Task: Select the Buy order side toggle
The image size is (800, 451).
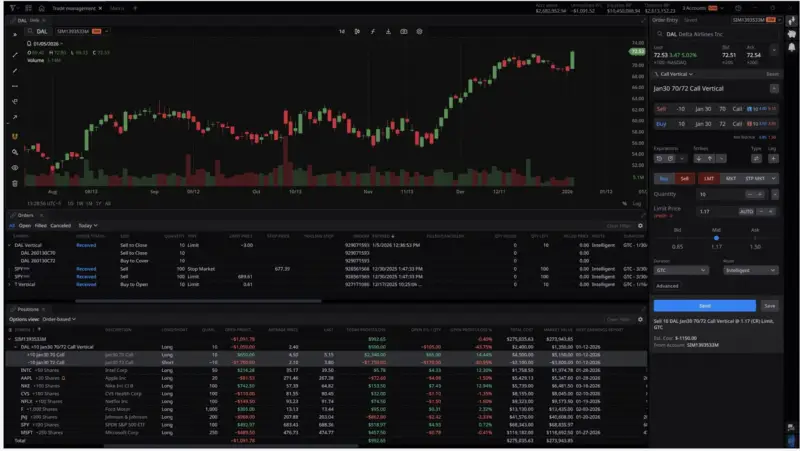Action: [664, 179]
